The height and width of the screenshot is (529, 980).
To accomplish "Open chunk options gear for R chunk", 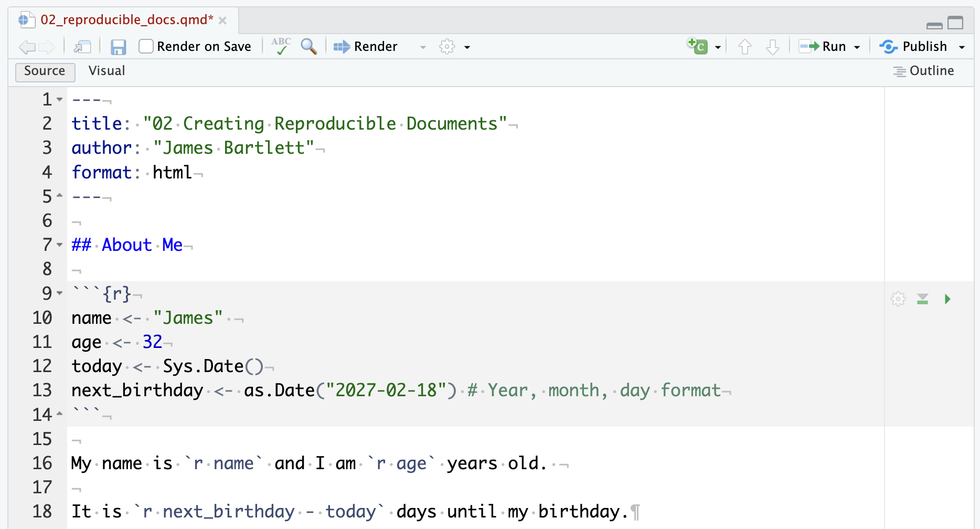I will (898, 299).
